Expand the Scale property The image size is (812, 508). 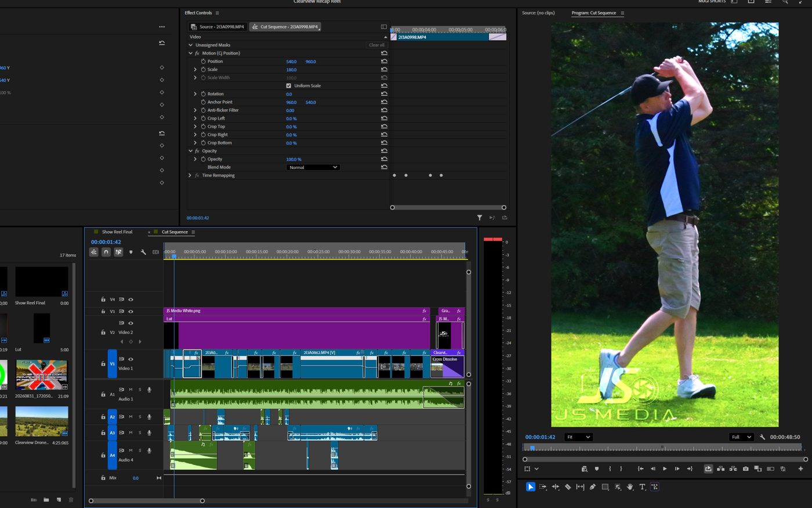(x=195, y=69)
